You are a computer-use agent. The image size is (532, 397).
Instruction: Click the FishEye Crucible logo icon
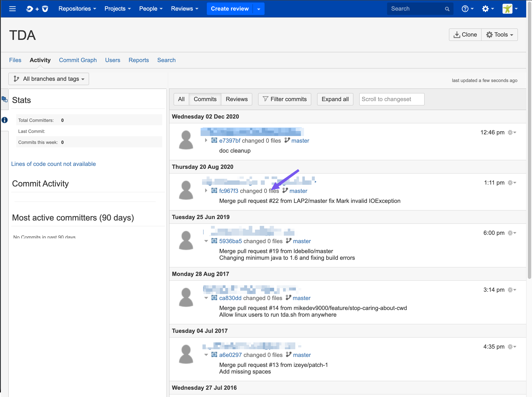pyautogui.click(x=37, y=9)
